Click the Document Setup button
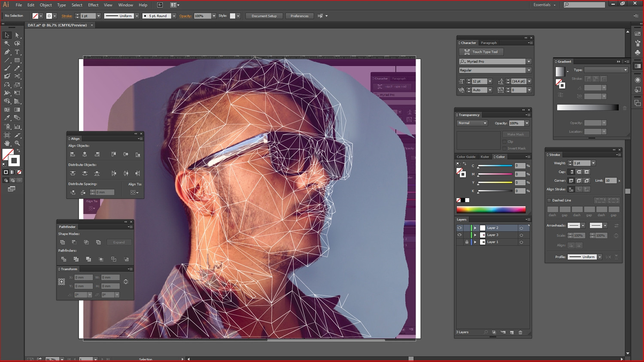This screenshot has width=644, height=362. (x=264, y=16)
